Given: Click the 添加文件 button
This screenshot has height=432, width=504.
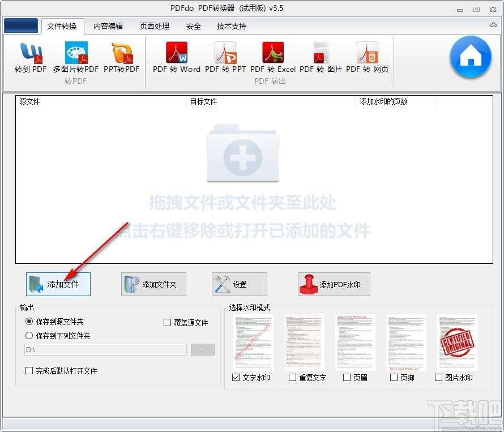Looking at the screenshot, I should coord(58,284).
